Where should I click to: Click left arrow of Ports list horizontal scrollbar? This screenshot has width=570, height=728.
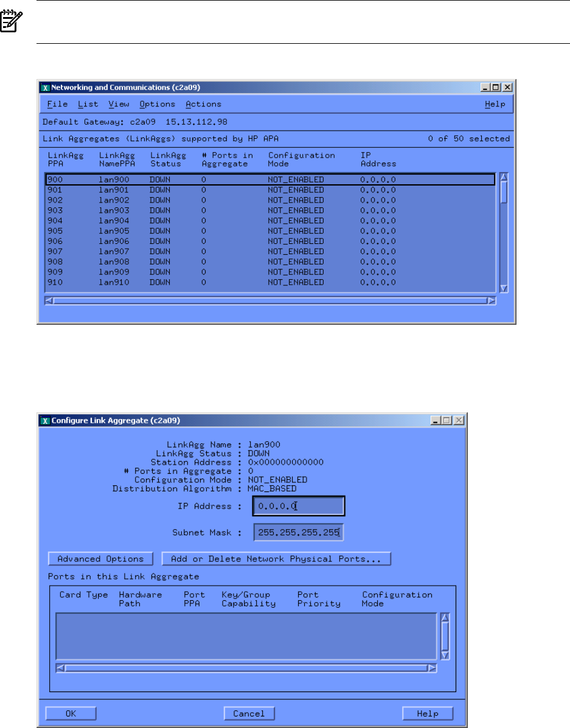[x=60, y=668]
